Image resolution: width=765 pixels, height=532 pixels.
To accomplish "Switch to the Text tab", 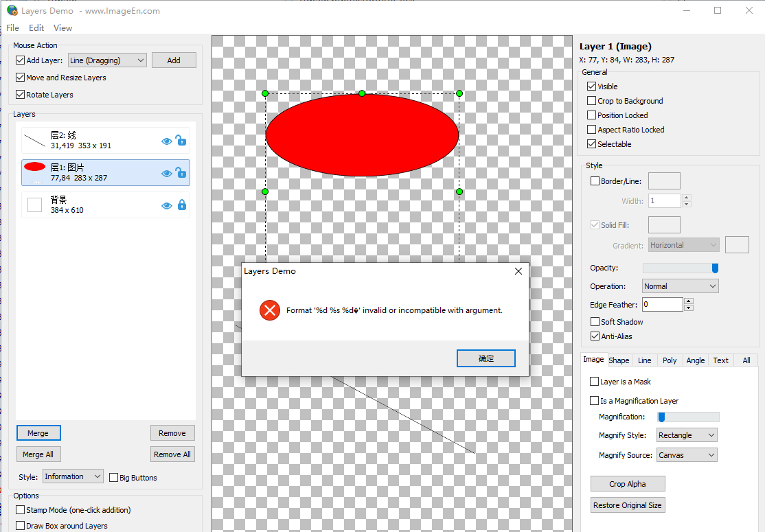I will pos(720,360).
